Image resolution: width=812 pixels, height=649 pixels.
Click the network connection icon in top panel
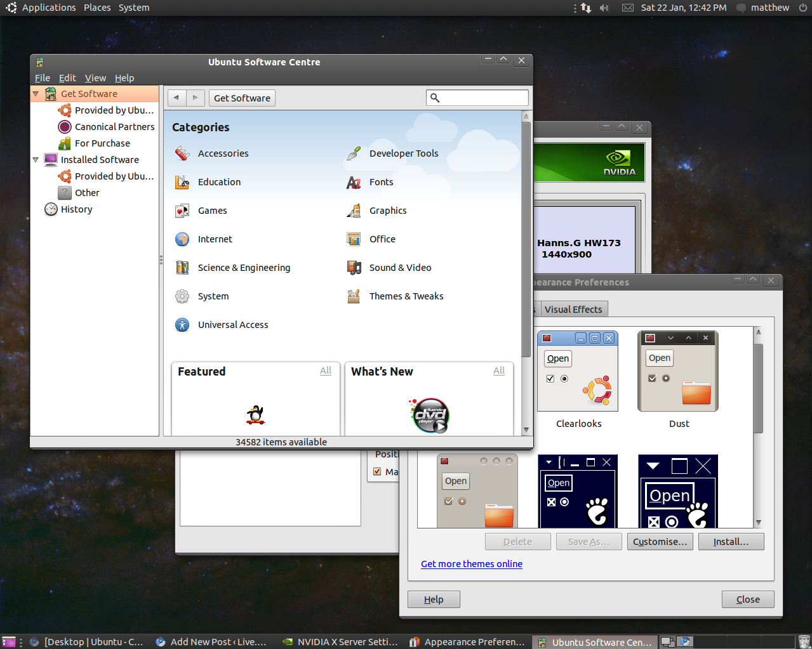click(x=586, y=8)
